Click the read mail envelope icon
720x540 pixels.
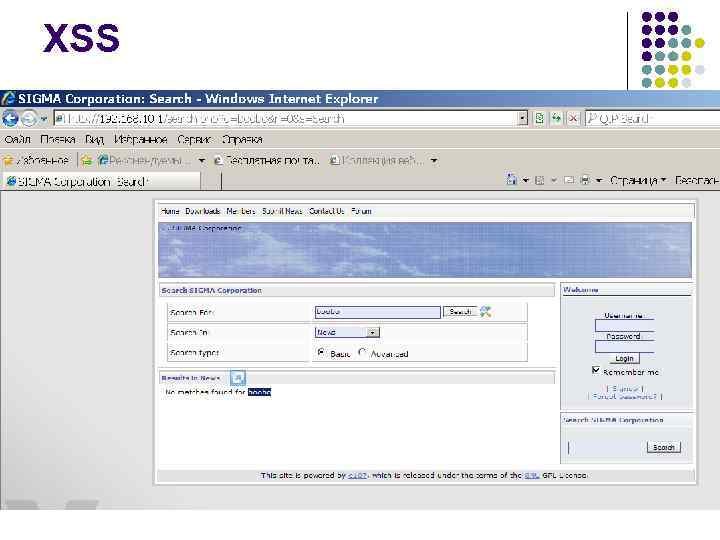coord(569,180)
